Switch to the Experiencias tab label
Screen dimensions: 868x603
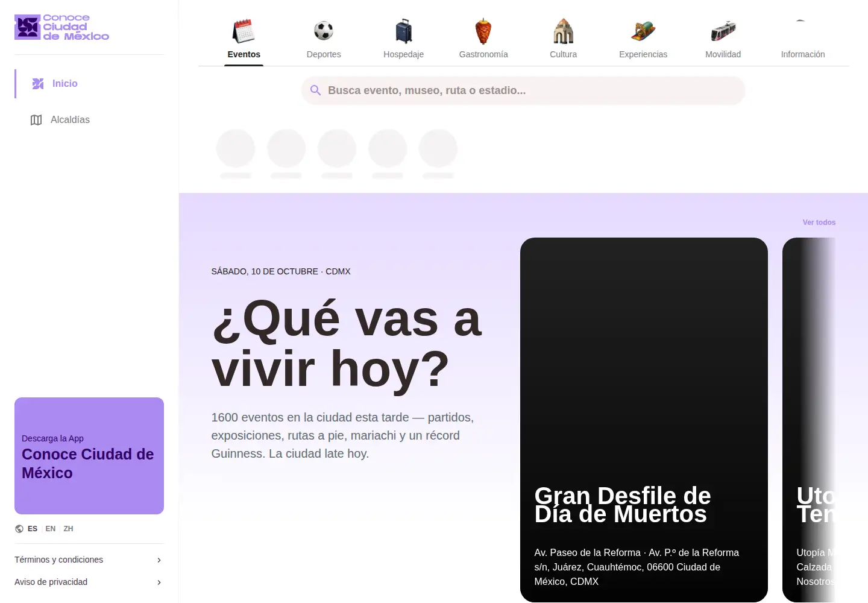tap(643, 54)
